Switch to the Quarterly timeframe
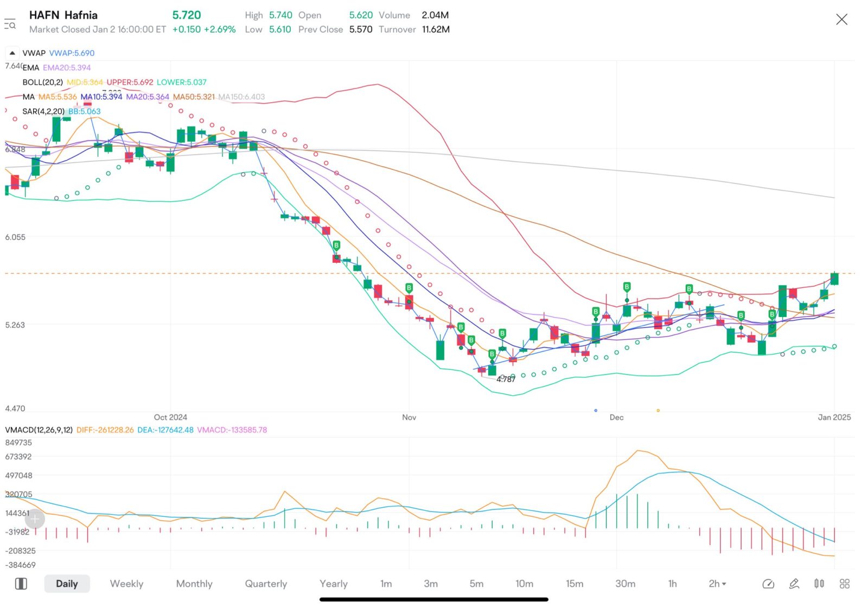 (266, 584)
